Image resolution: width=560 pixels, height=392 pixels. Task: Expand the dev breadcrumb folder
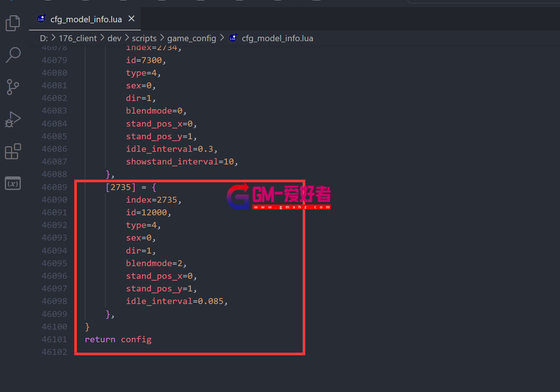pos(114,38)
